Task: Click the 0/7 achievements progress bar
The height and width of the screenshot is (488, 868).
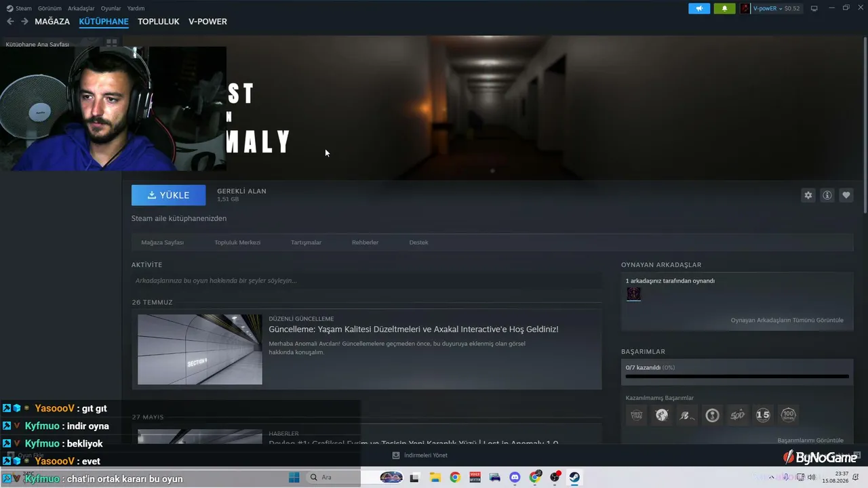Action: [737, 376]
